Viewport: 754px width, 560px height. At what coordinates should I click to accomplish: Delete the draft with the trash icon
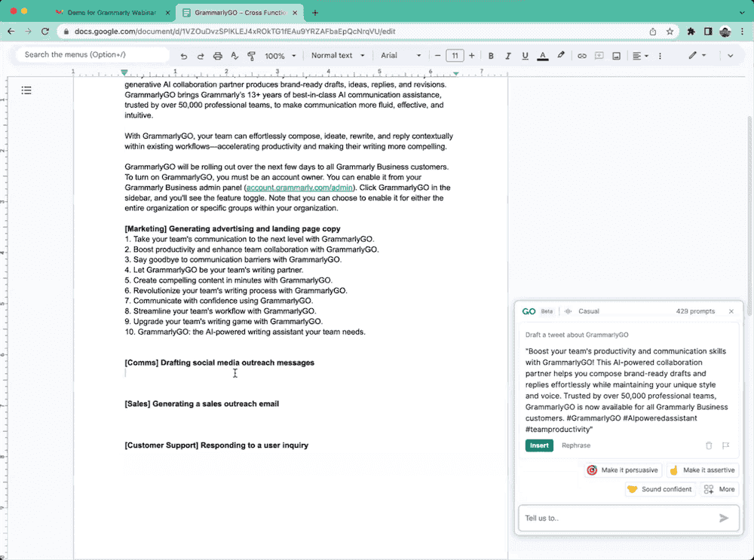(x=709, y=445)
